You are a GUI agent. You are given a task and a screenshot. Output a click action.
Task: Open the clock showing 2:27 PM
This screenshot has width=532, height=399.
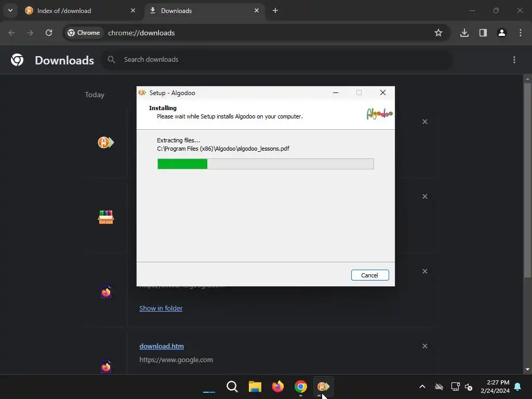(495, 387)
